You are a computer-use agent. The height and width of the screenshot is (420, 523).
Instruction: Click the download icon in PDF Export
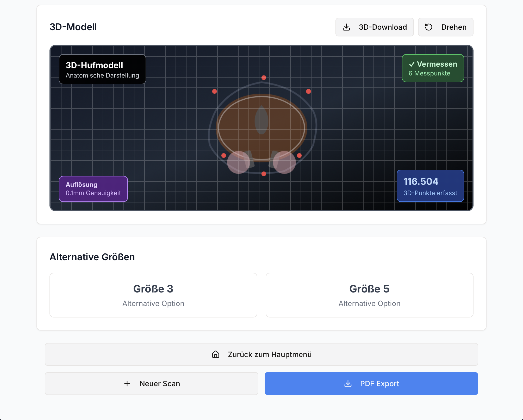(348, 384)
